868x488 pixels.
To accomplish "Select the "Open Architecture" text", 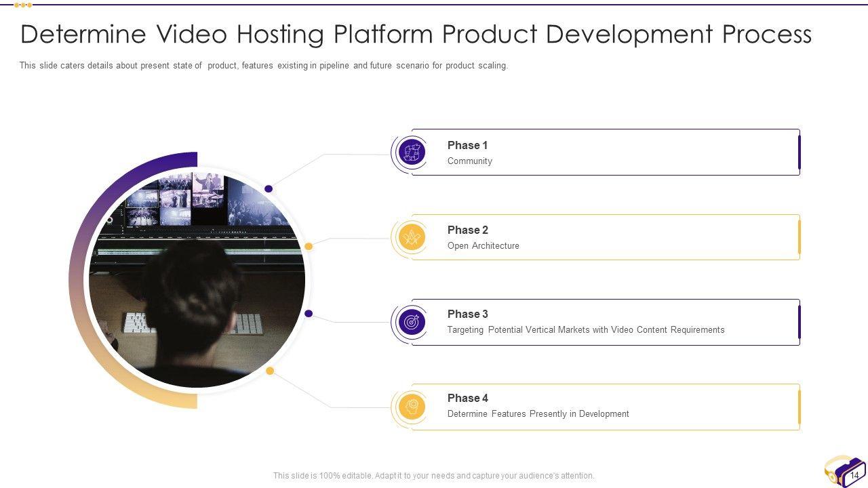I will point(483,246).
